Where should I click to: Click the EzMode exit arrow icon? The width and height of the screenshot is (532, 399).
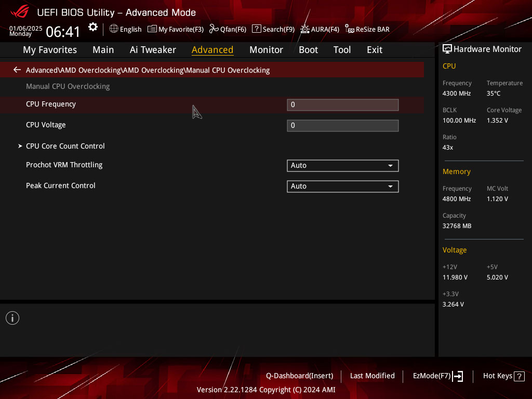pos(458,376)
